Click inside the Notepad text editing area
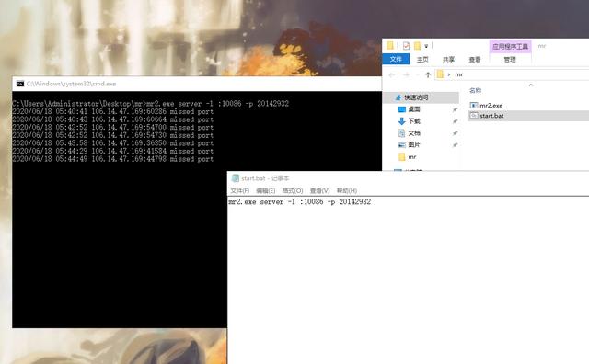 [408, 279]
